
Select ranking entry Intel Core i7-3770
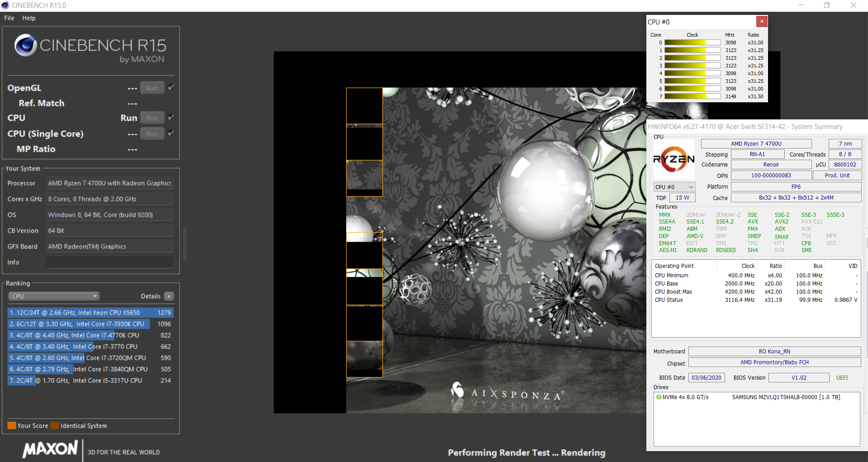90,347
